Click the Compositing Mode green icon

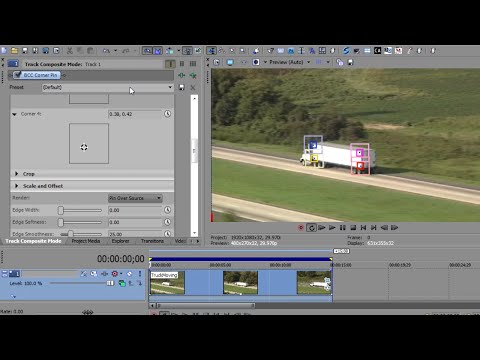tap(122, 283)
